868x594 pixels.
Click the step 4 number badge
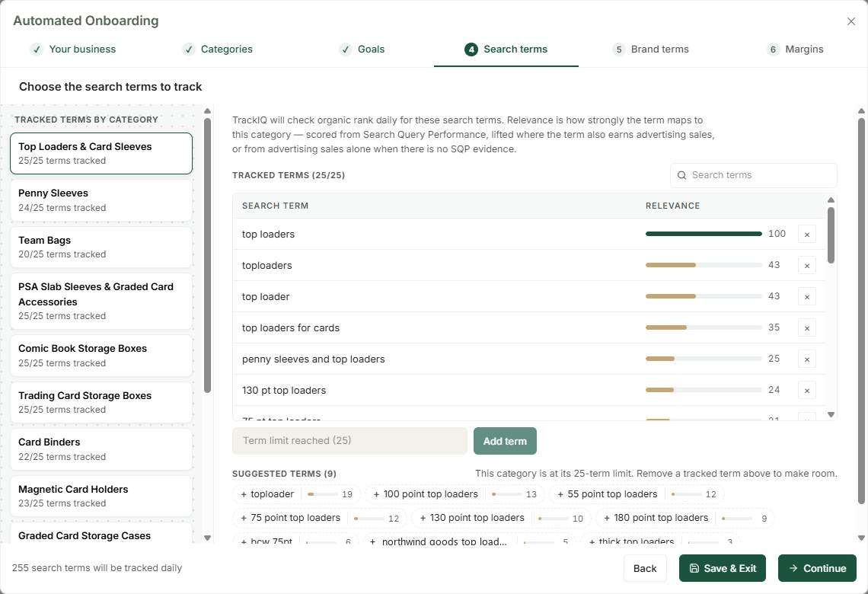[x=471, y=49]
